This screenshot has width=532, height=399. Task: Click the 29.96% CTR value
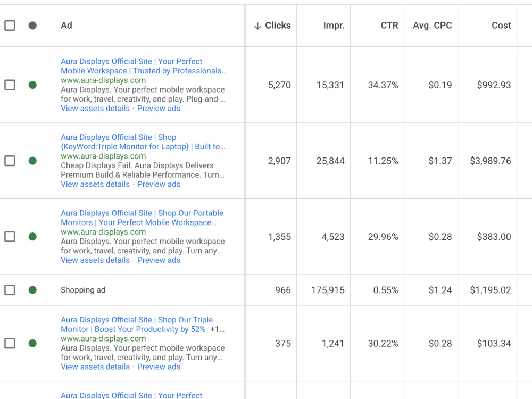pos(383,237)
